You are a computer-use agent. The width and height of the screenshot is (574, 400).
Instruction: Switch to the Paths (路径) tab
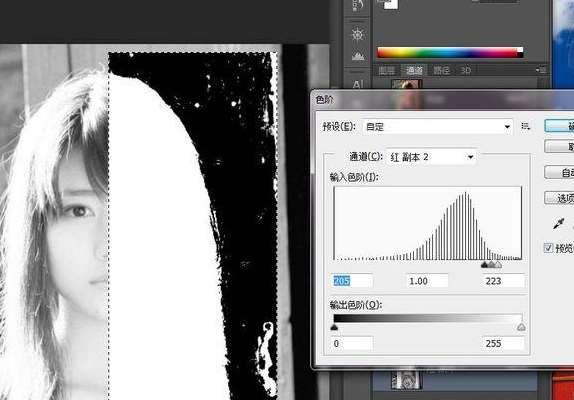[x=441, y=70]
